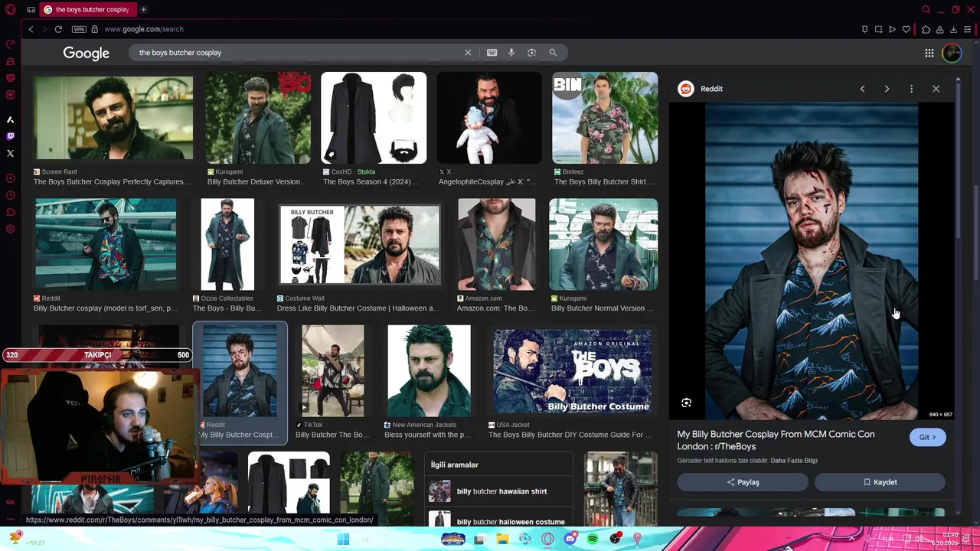Open the Google apps grid
This screenshot has width=980, height=551.
(929, 53)
